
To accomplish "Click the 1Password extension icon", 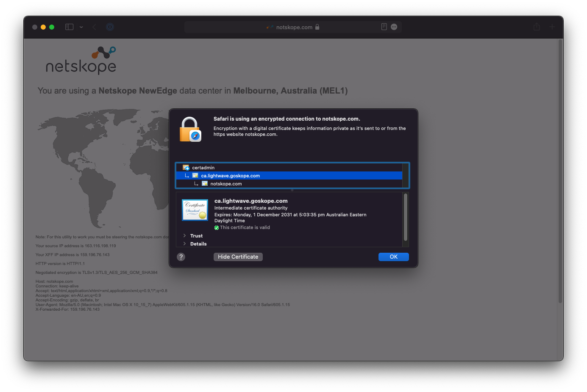I will pyautogui.click(x=110, y=27).
